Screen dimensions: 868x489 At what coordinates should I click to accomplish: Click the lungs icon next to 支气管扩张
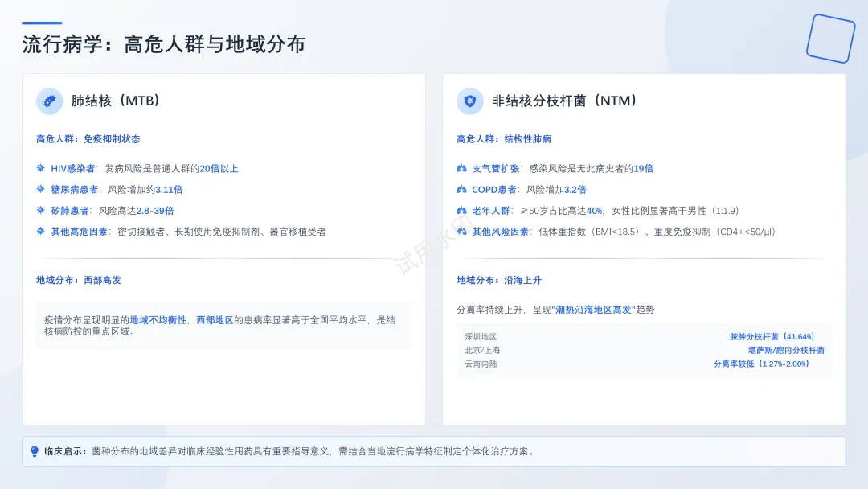click(x=461, y=168)
